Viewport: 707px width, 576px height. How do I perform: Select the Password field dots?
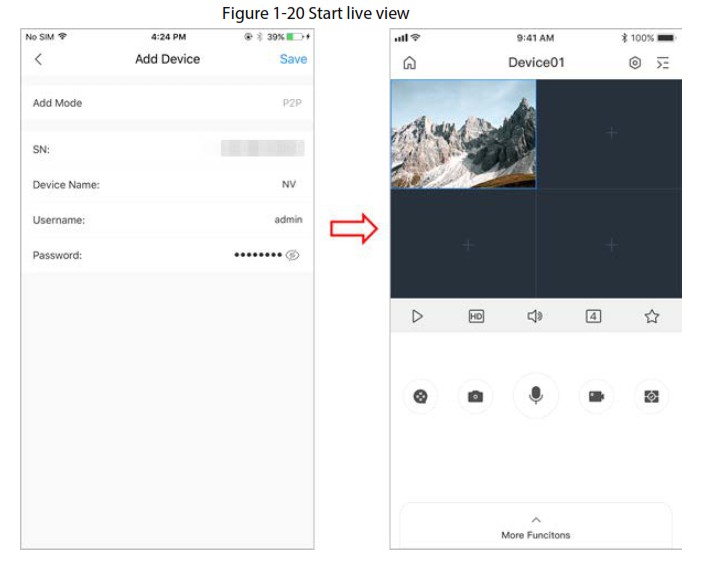coord(258,255)
